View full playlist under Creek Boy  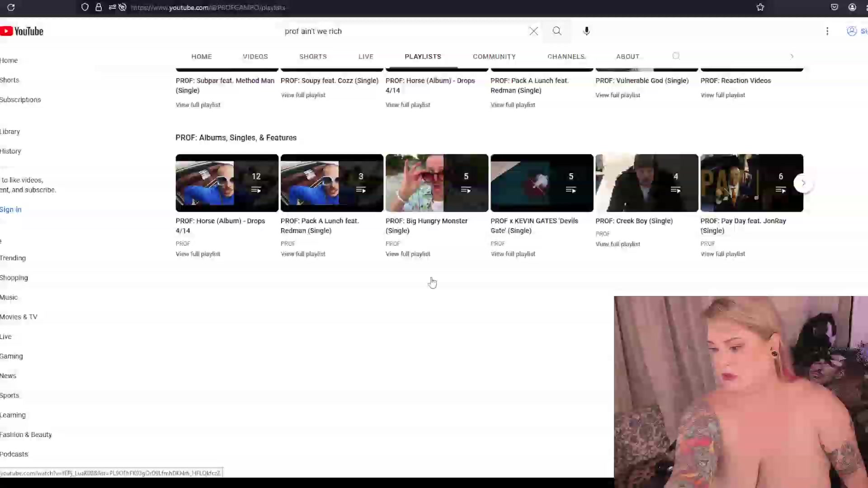618,244
